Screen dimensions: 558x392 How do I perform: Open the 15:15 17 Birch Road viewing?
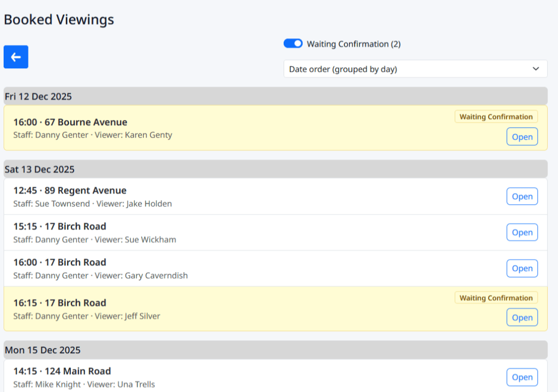522,233
